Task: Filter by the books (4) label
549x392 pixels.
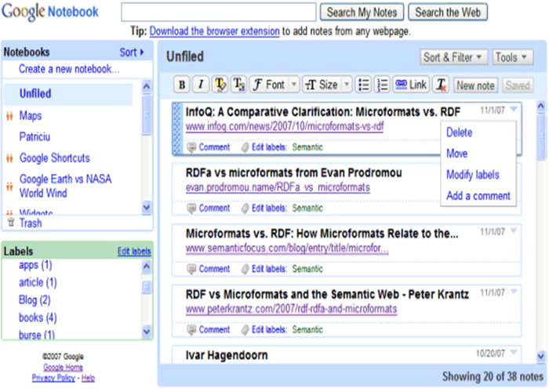Action: 38,318
